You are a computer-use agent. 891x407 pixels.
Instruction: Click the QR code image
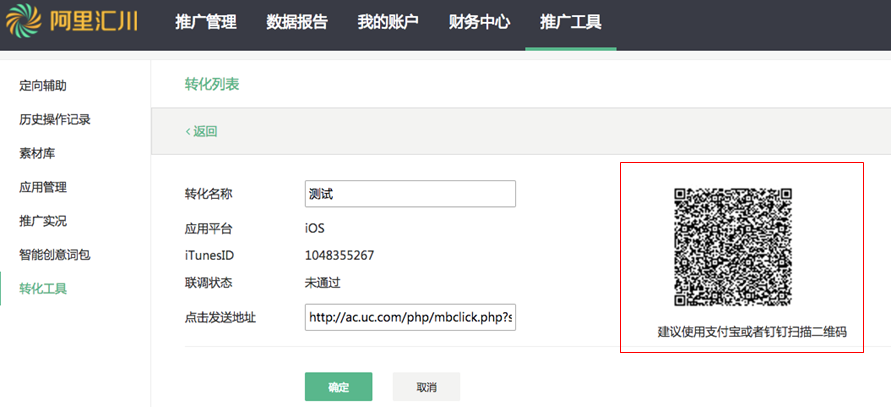[x=733, y=247]
